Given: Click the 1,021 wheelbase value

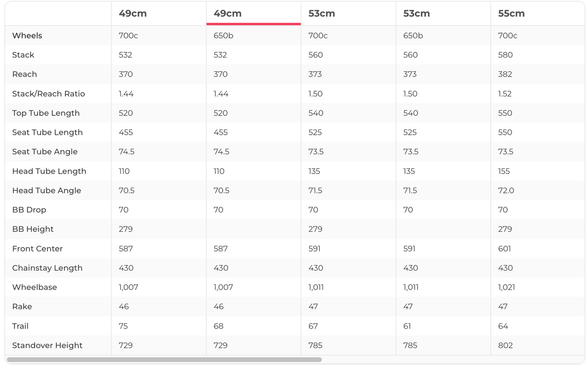Looking at the screenshot, I should coord(506,287).
